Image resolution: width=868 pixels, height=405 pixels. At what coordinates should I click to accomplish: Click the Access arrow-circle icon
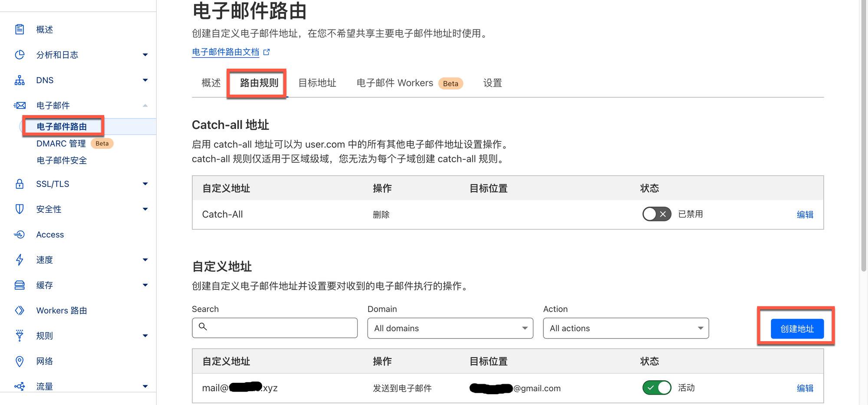pyautogui.click(x=20, y=234)
